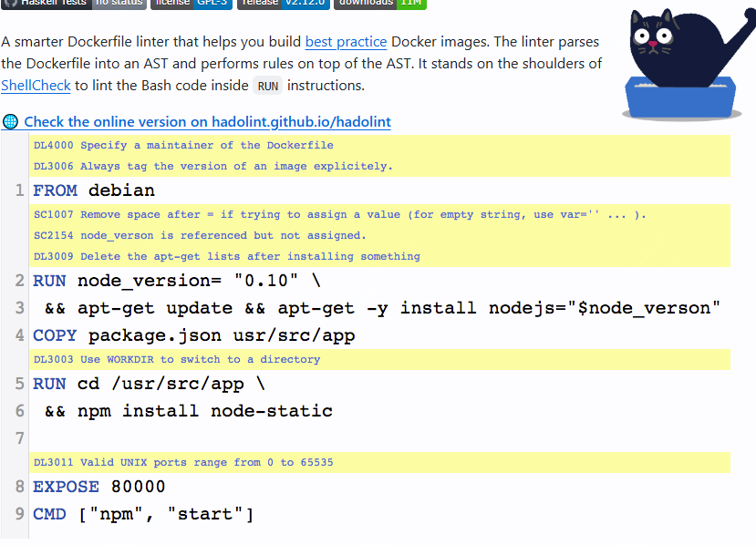Click the 'COPY package.json usr/src/app' line
The height and width of the screenshot is (545, 756).
tap(193, 335)
